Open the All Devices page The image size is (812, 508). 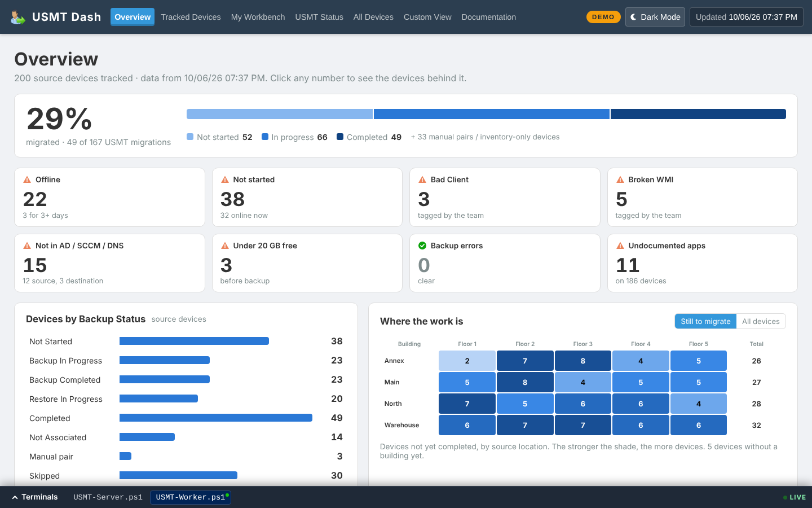coord(373,17)
